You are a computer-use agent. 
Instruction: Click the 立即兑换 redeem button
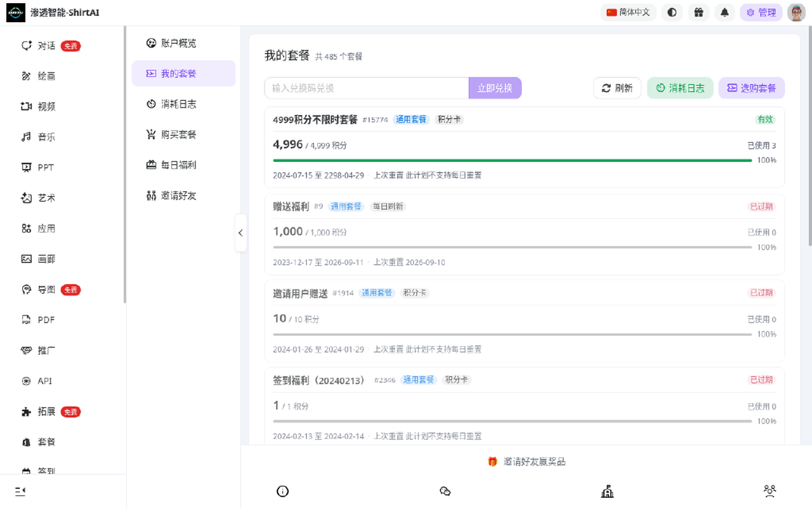click(495, 88)
